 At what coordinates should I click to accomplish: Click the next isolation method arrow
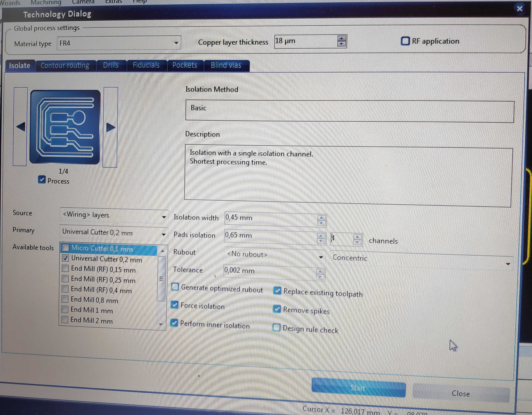[x=111, y=127]
